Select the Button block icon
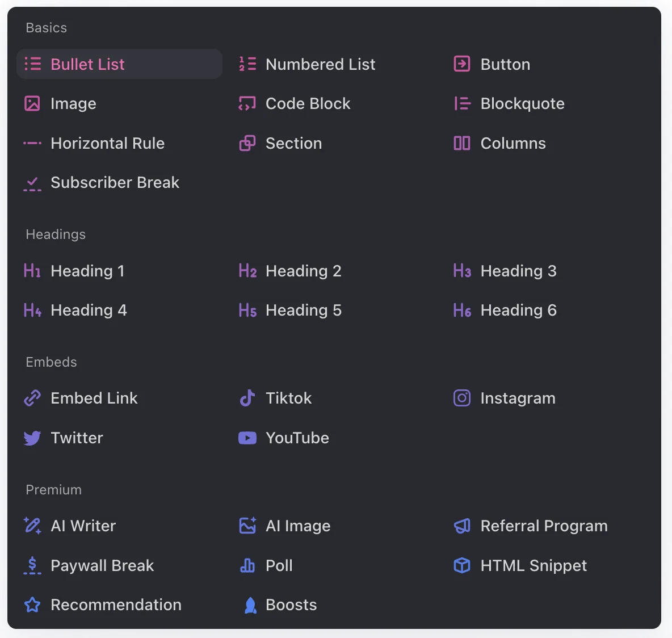Viewport: 672px width, 638px height. (x=461, y=64)
